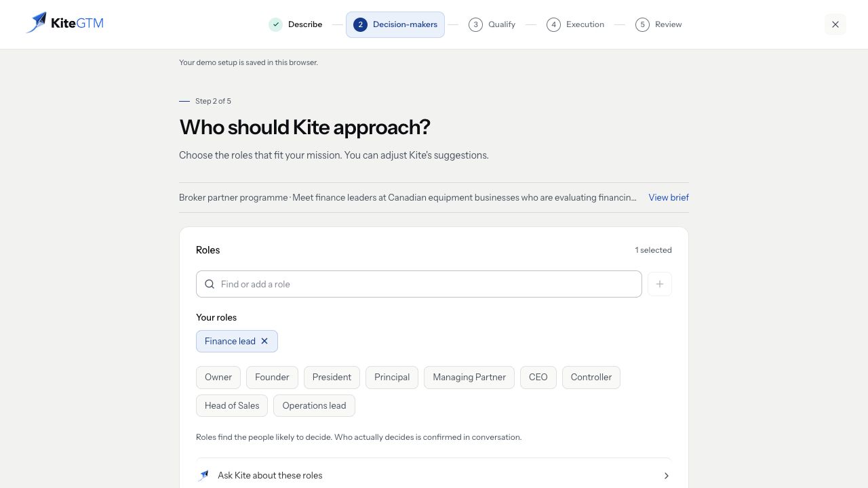Remove Finance lead with its X icon
The width and height of the screenshot is (868, 488).
264,341
